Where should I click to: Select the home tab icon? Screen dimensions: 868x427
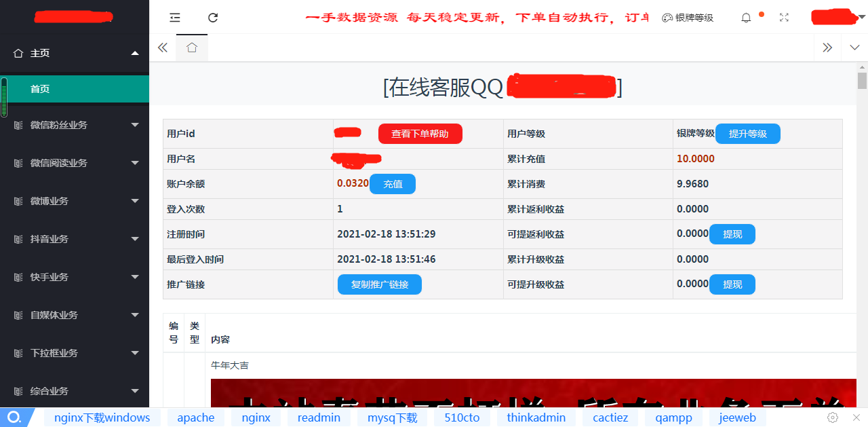point(192,48)
